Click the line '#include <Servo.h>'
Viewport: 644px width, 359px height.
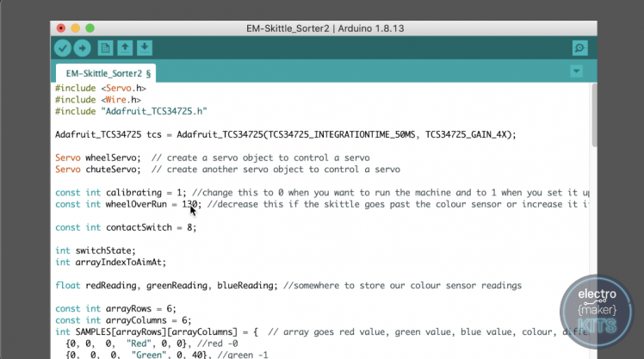101,89
